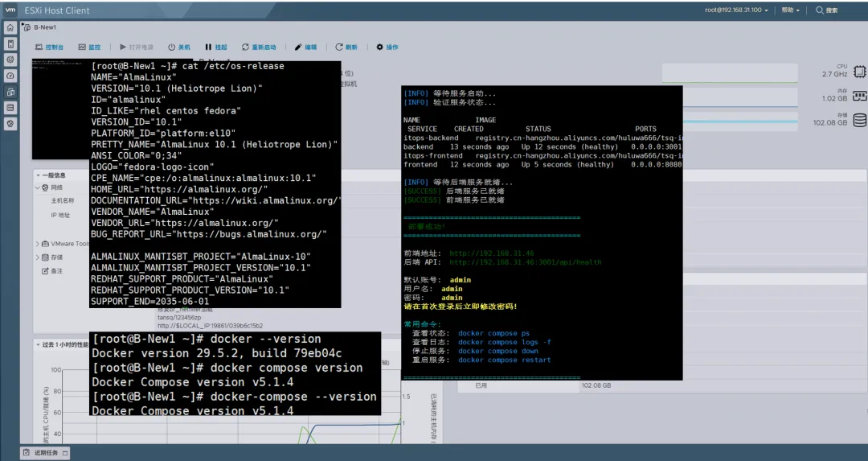Open the 近期任务 recent tasks panel

tap(45, 453)
